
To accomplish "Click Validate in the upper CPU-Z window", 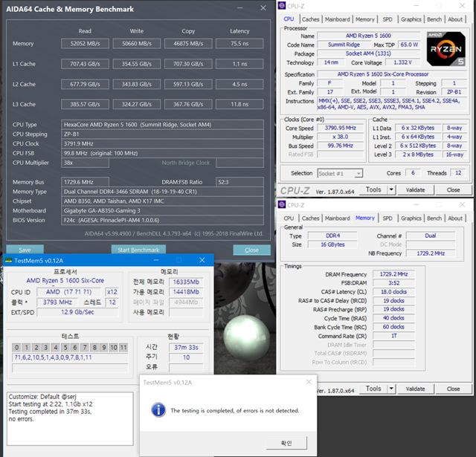I will point(415,190).
